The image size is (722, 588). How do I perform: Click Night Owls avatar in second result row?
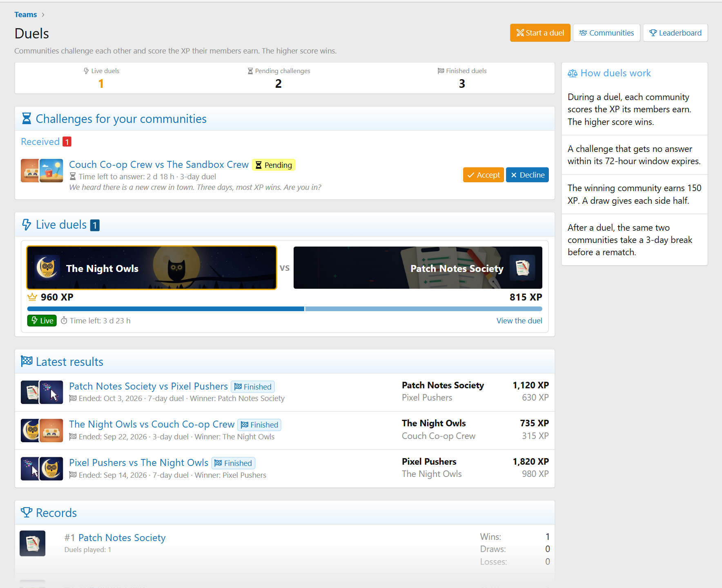tap(30, 430)
